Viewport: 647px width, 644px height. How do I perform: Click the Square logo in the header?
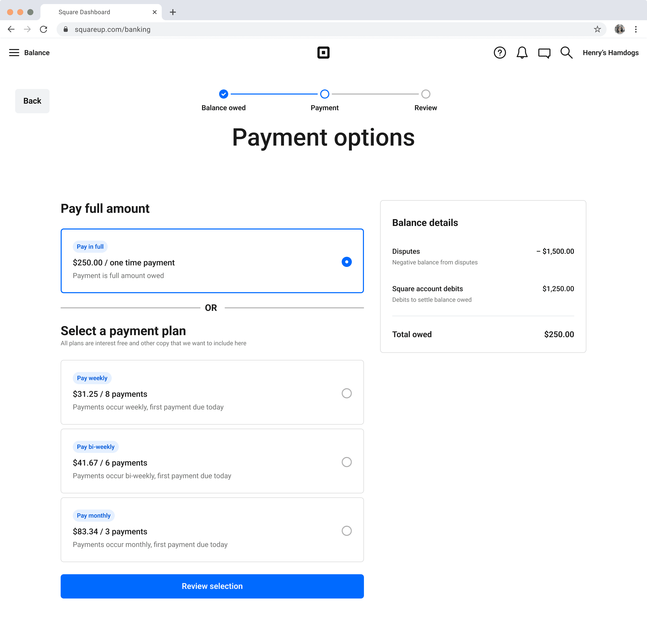pyautogui.click(x=323, y=53)
